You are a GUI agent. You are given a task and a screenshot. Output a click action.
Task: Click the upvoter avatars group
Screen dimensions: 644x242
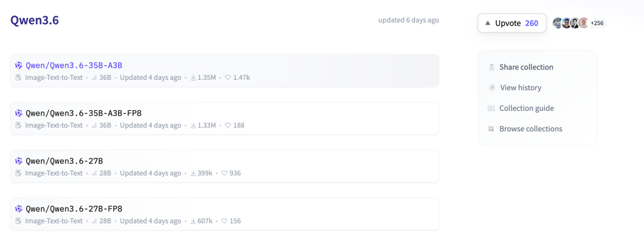[x=571, y=23]
